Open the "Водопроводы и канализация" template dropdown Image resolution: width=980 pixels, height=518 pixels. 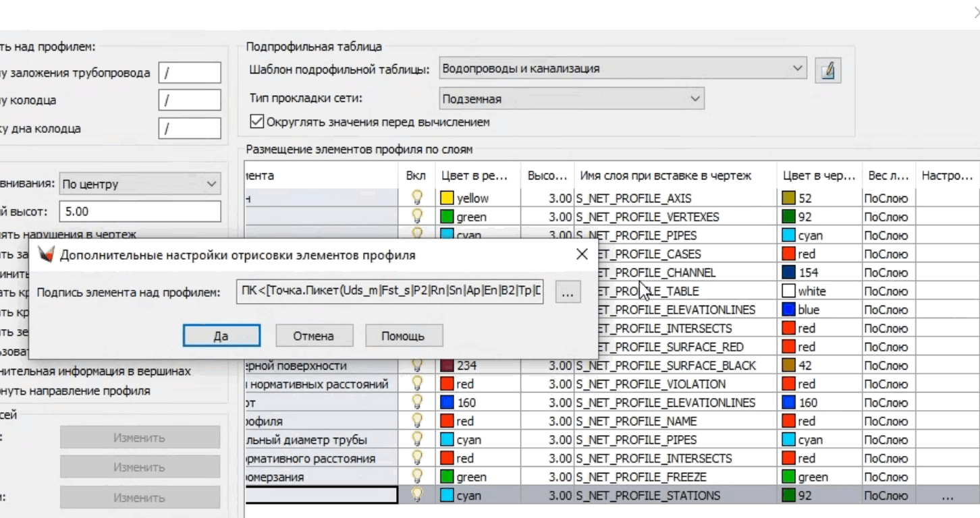point(622,68)
